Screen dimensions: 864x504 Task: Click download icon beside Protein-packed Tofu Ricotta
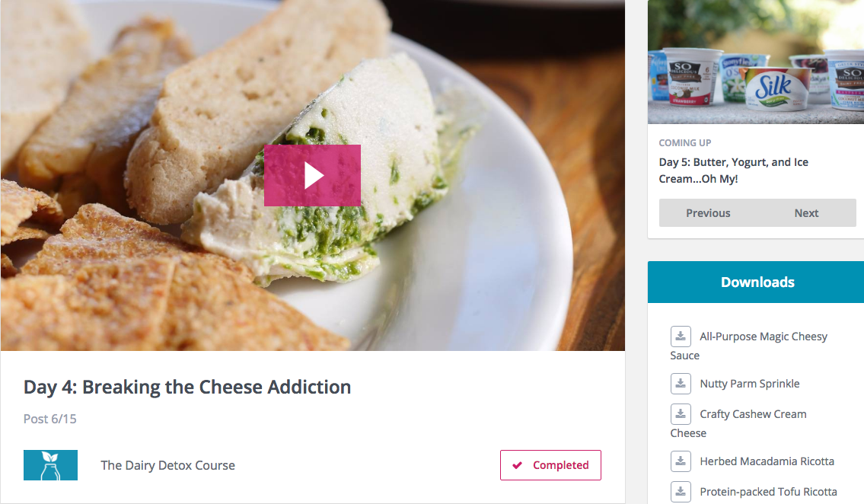[681, 491]
